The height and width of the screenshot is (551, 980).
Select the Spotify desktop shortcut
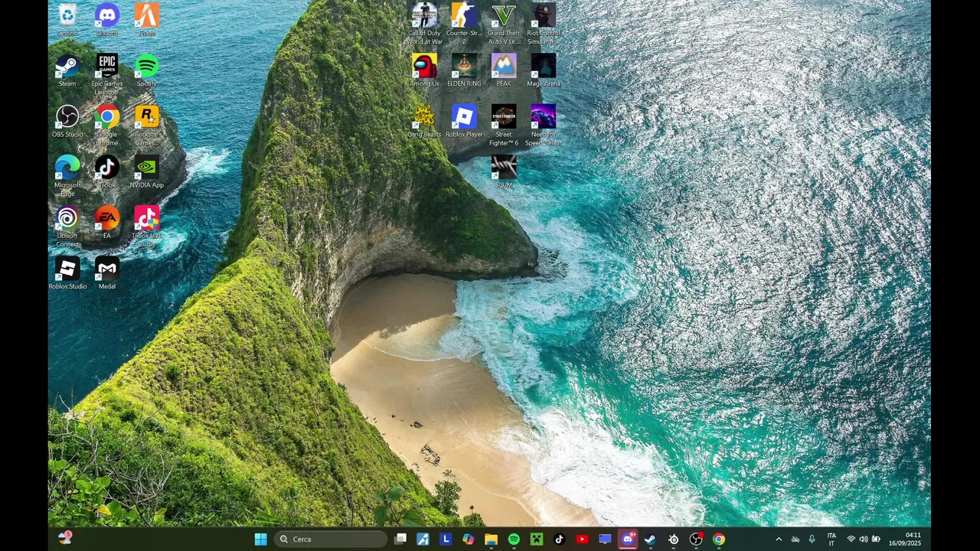(x=147, y=70)
